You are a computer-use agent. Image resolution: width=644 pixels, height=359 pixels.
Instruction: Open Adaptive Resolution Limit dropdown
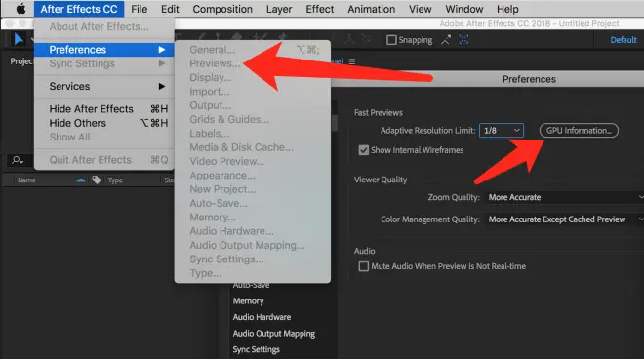[502, 130]
